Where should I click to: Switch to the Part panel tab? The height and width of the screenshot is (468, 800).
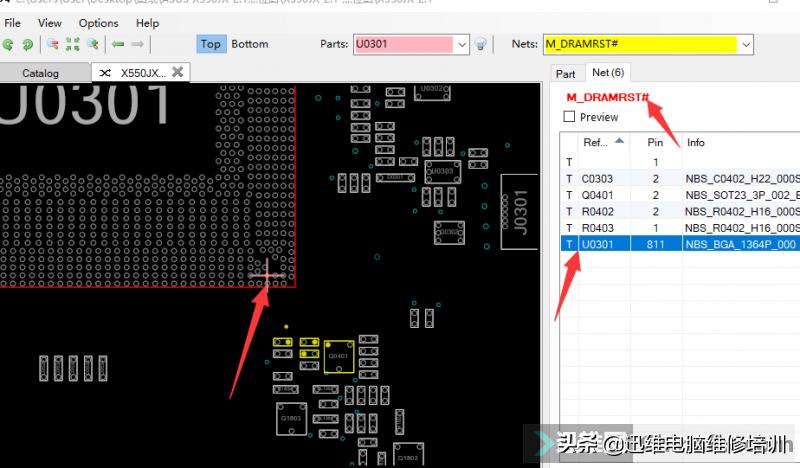tap(565, 74)
